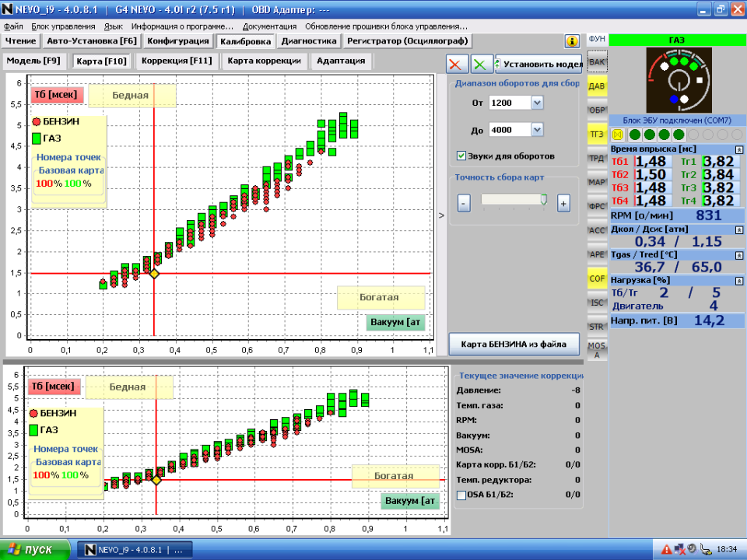
Task: Click the yellow info icon
Action: point(572,41)
